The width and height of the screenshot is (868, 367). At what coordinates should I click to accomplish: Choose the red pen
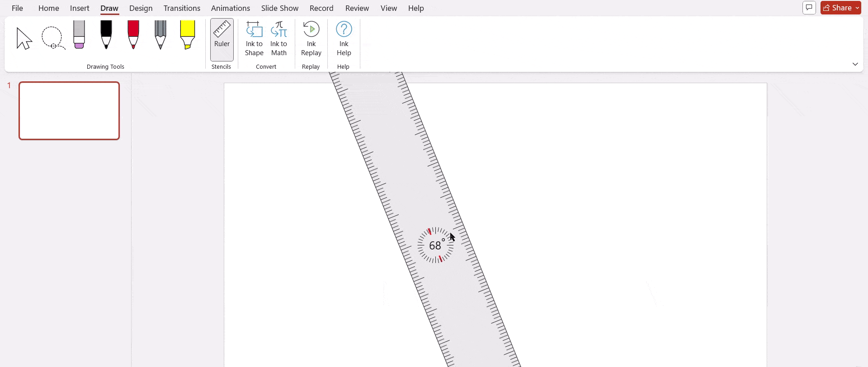(133, 35)
